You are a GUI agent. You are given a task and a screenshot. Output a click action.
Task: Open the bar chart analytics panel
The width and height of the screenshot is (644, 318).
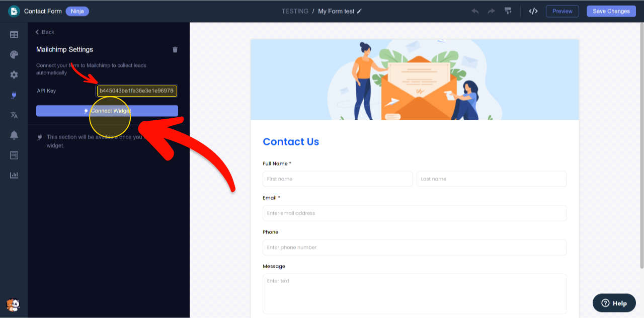click(x=14, y=175)
